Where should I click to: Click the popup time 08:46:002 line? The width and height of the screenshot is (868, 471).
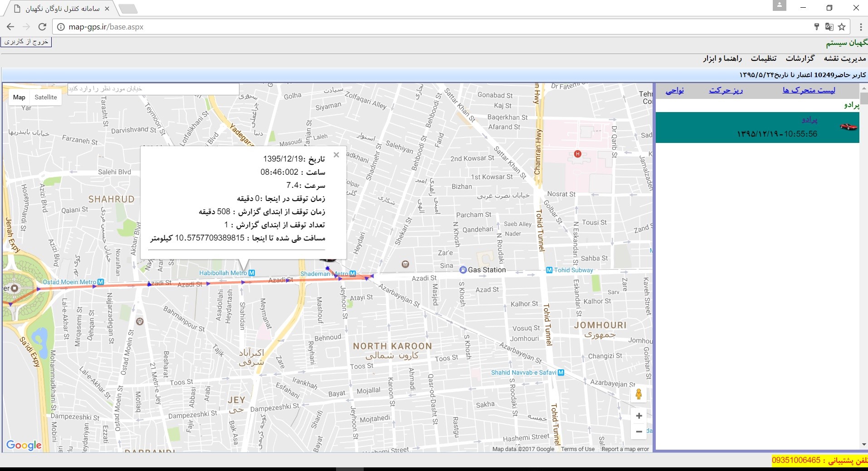pos(293,172)
